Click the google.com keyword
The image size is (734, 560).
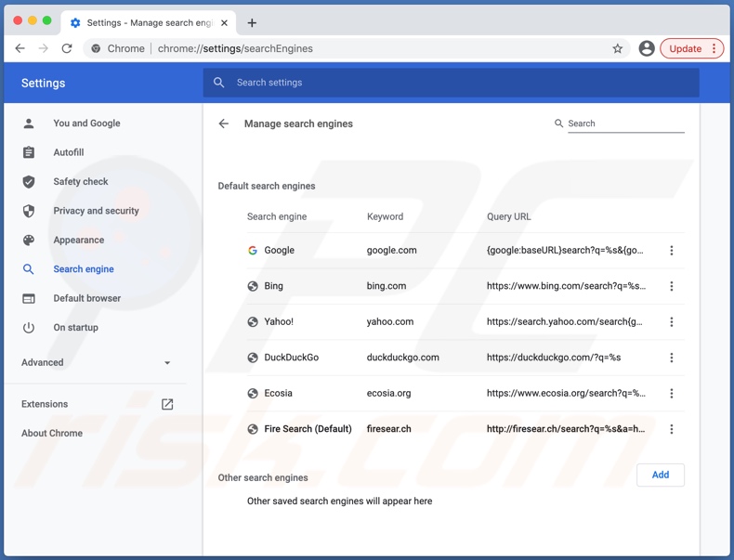[x=391, y=251]
